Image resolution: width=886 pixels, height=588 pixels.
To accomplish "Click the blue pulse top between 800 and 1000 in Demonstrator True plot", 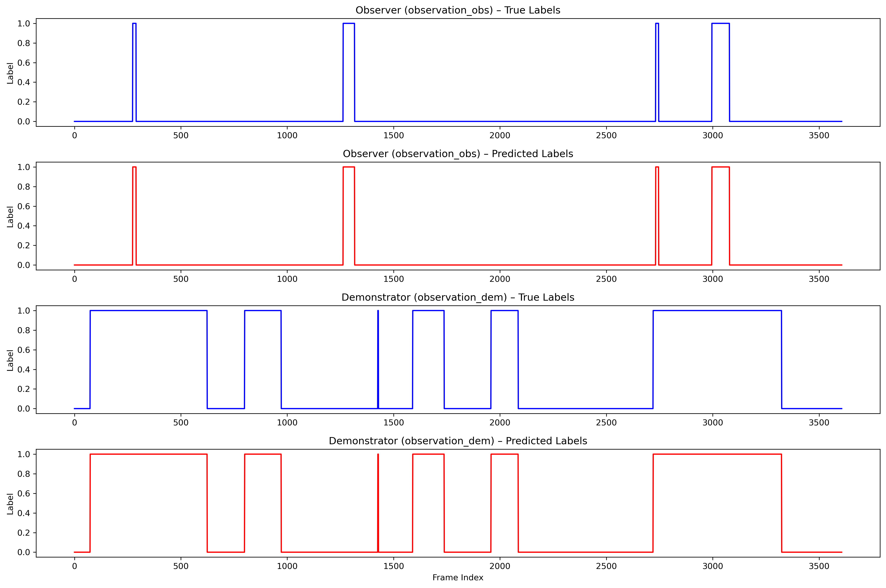I will pyautogui.click(x=263, y=311).
